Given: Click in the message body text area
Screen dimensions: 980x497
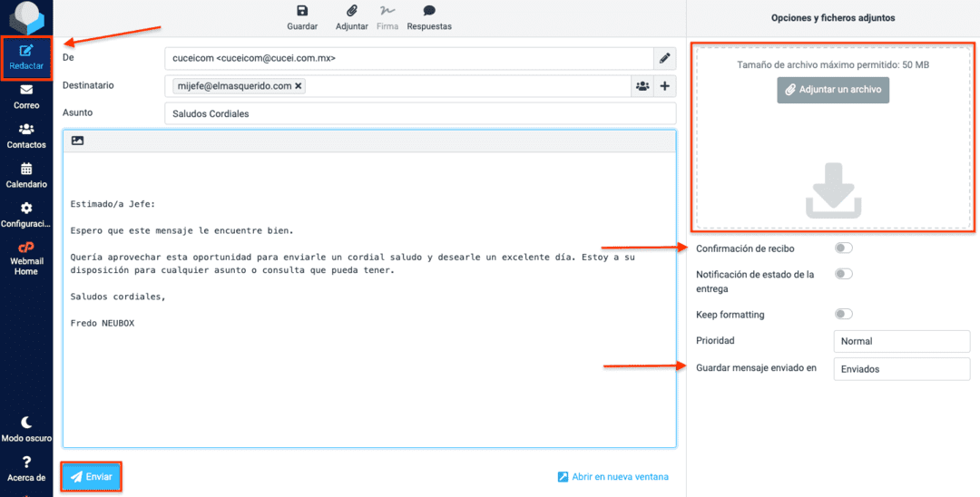Looking at the screenshot, I should click(369, 299).
